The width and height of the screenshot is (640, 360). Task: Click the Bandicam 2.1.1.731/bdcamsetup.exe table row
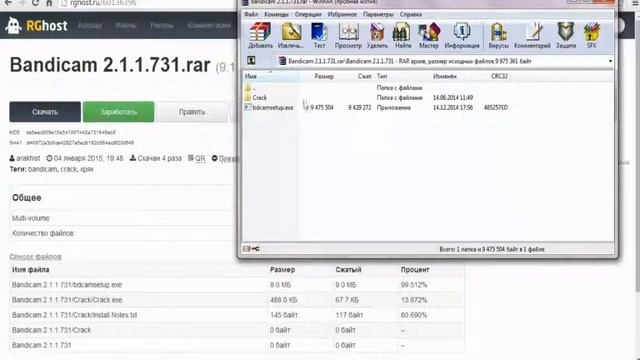237,285
